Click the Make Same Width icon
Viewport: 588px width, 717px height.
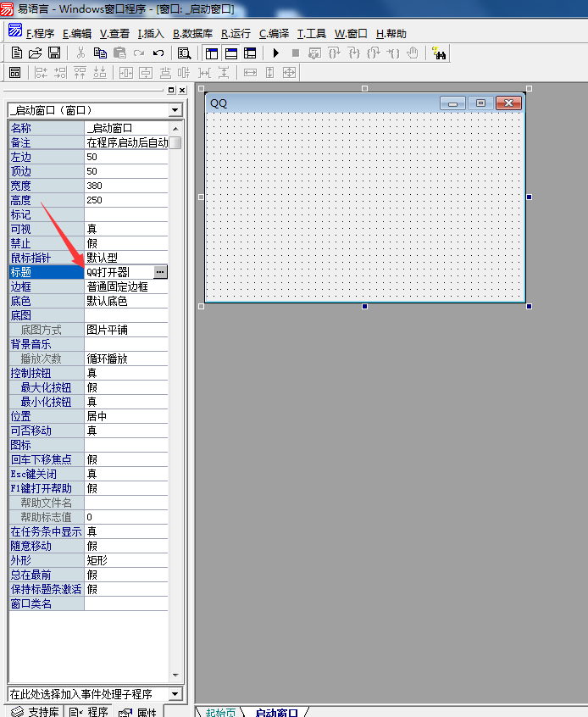point(250,73)
